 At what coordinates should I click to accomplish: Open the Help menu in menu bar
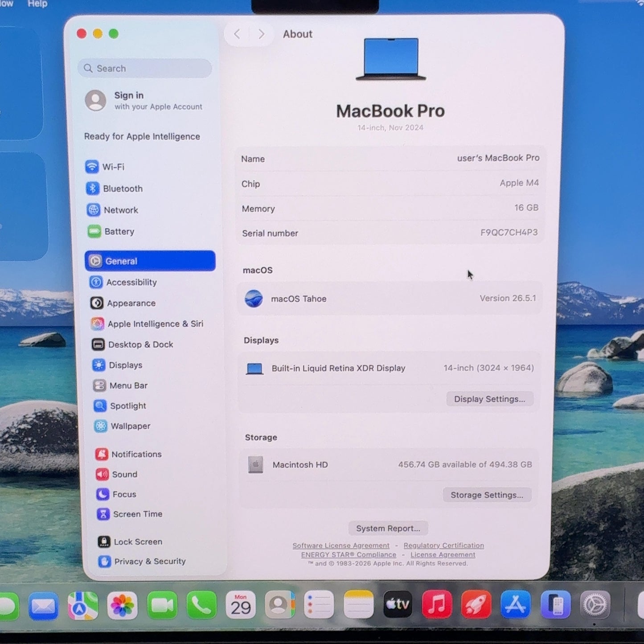coord(37,4)
